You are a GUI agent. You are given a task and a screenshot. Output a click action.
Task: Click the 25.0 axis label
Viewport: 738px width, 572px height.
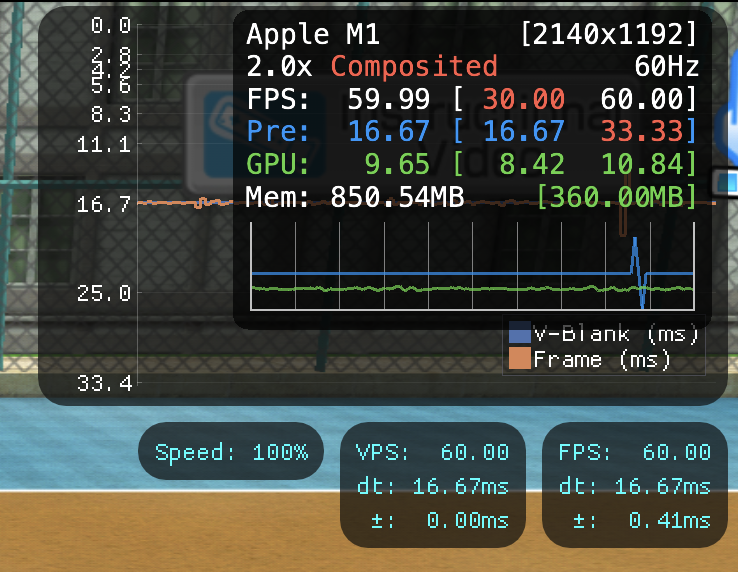104,293
